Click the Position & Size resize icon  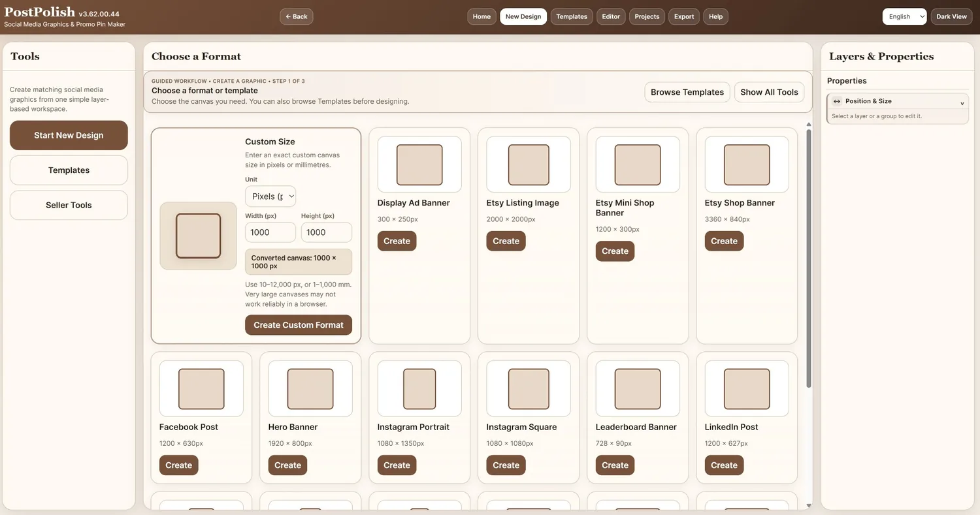click(837, 101)
